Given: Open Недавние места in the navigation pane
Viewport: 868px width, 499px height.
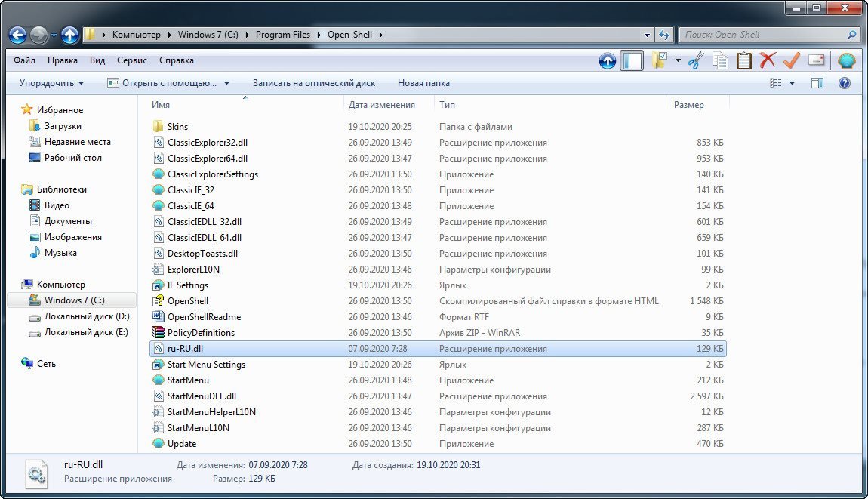Looking at the screenshot, I should pyautogui.click(x=77, y=142).
